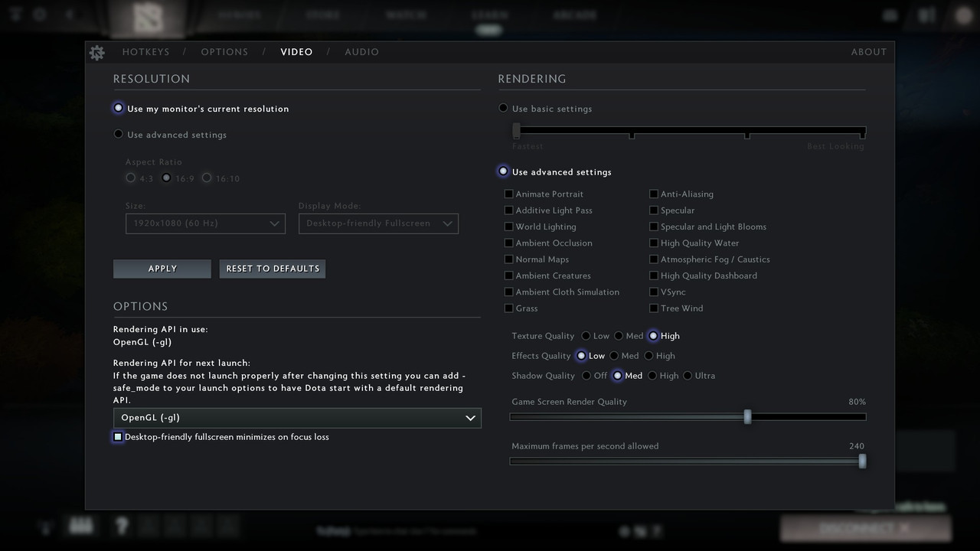Click Reset to Defaults
Screen dimensions: 980x551
click(x=273, y=269)
